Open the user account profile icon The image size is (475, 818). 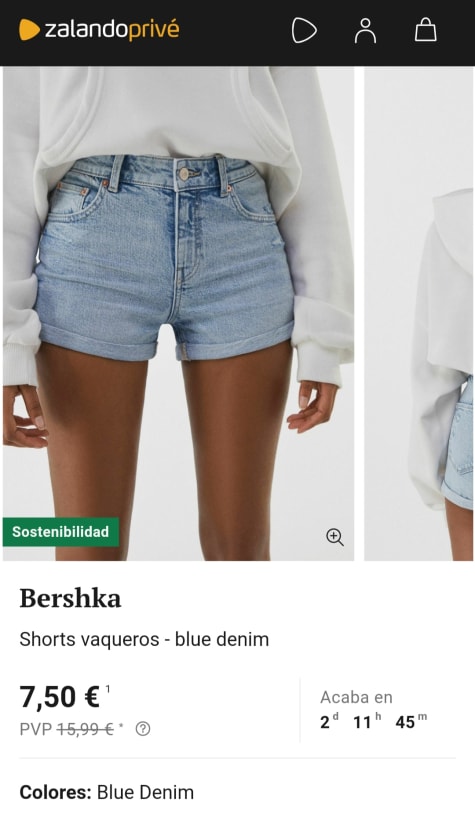[x=365, y=30]
